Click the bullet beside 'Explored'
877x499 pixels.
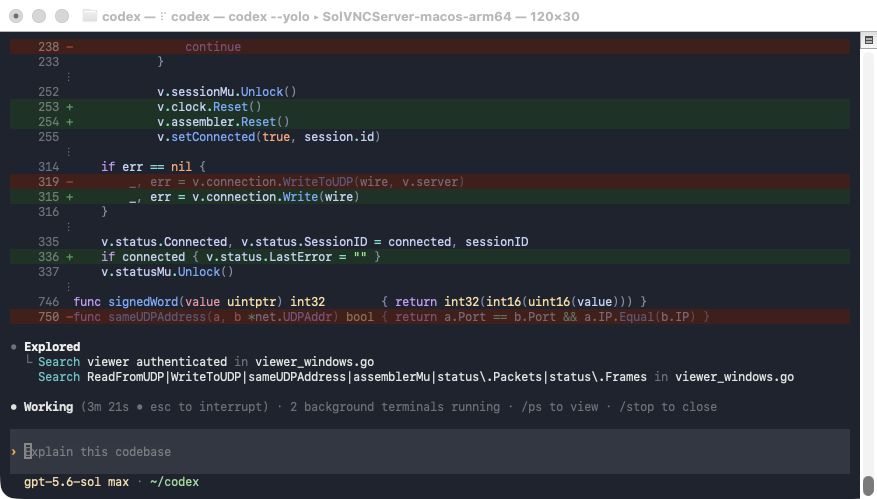(x=13, y=347)
